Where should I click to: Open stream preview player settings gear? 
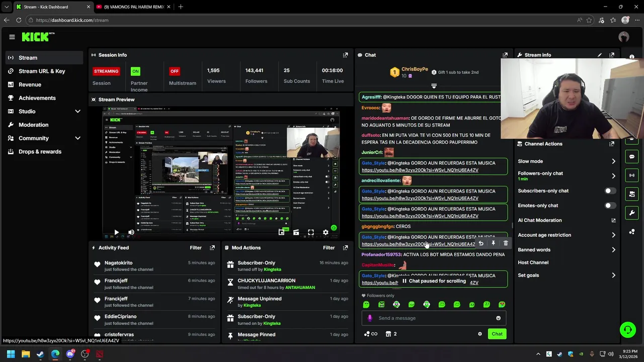[x=326, y=232]
